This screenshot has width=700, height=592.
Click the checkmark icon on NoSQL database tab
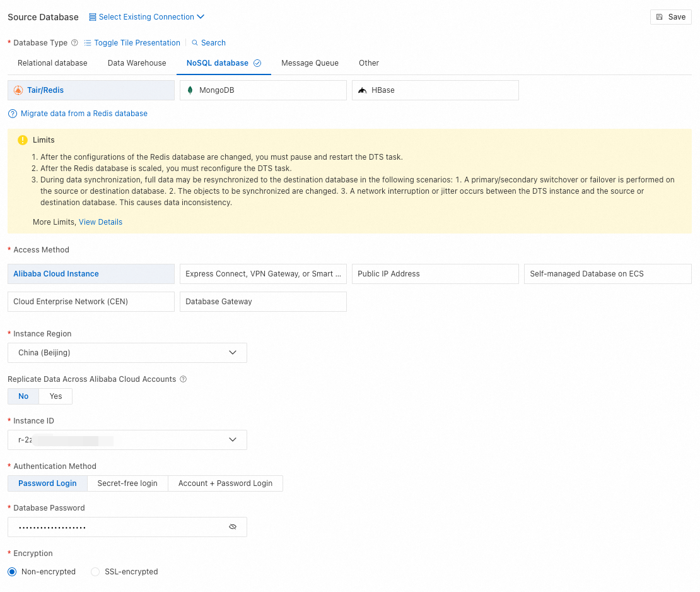[x=257, y=63]
